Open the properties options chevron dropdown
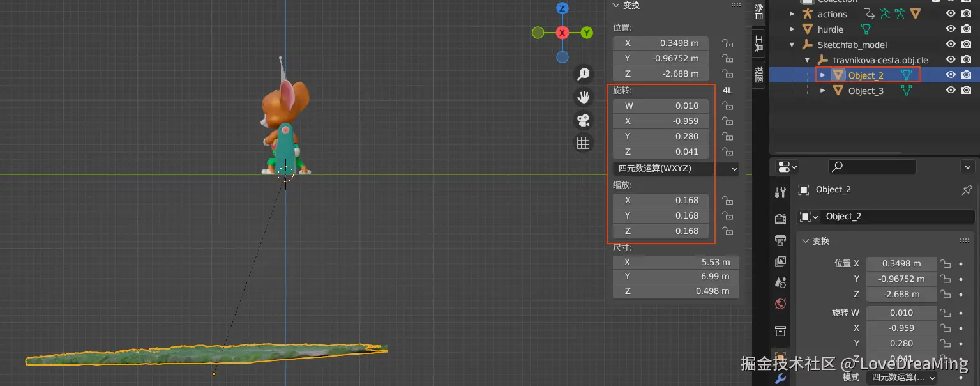This screenshot has width=980, height=386. point(967,167)
